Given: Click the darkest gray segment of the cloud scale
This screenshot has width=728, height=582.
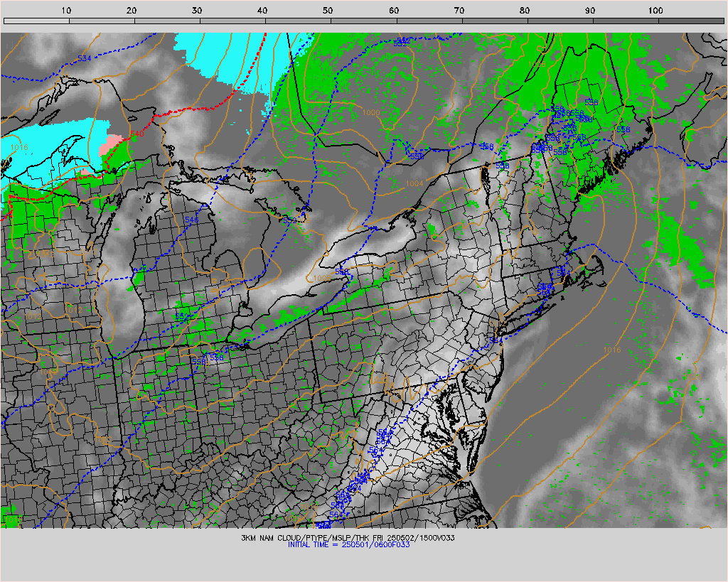Looking at the screenshot, I should point(691,21).
